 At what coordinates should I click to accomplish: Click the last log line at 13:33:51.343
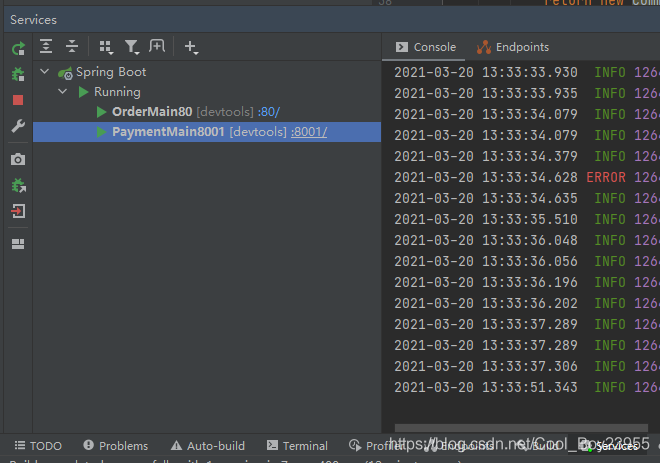coord(527,387)
